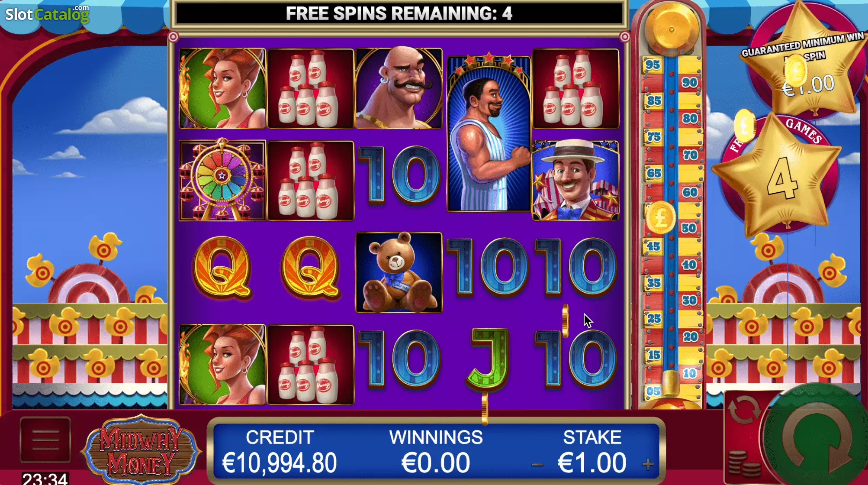Select the teddy bear symbol
The height and width of the screenshot is (485, 868).
[x=399, y=272]
